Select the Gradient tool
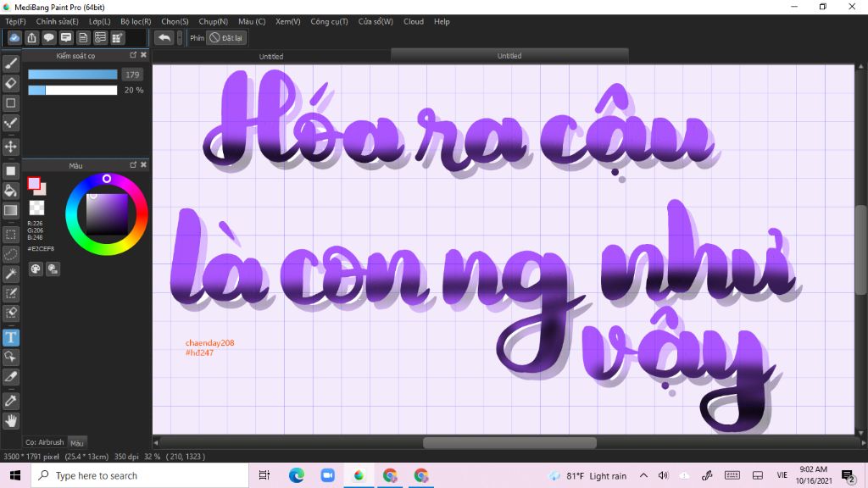Screen dimensions: 868x488 10,210
